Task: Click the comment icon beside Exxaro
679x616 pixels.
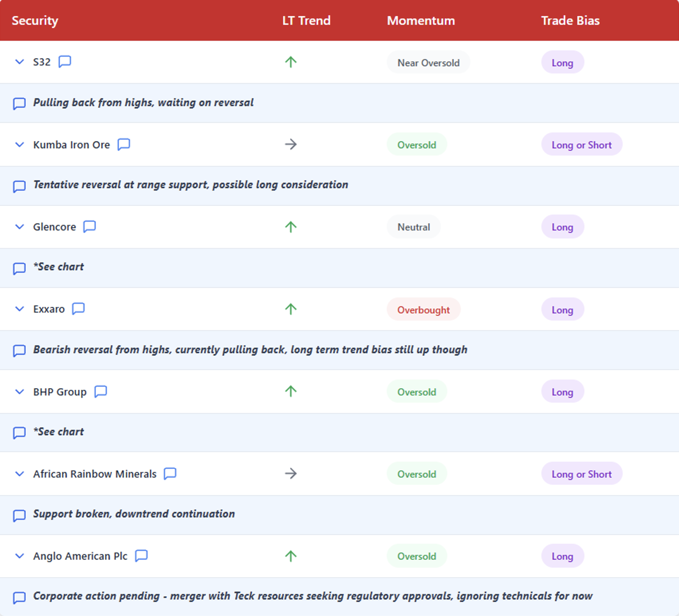Action: 78,309
